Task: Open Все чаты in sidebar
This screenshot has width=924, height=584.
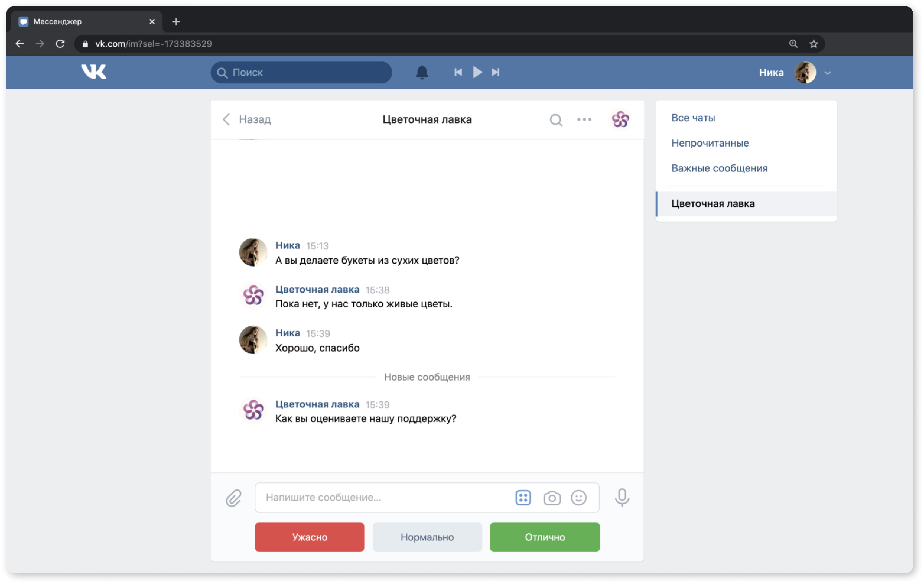Action: pyautogui.click(x=693, y=118)
